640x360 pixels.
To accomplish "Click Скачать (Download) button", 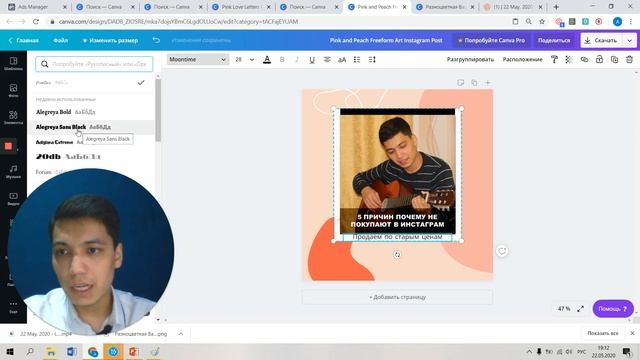I will pos(601,40).
